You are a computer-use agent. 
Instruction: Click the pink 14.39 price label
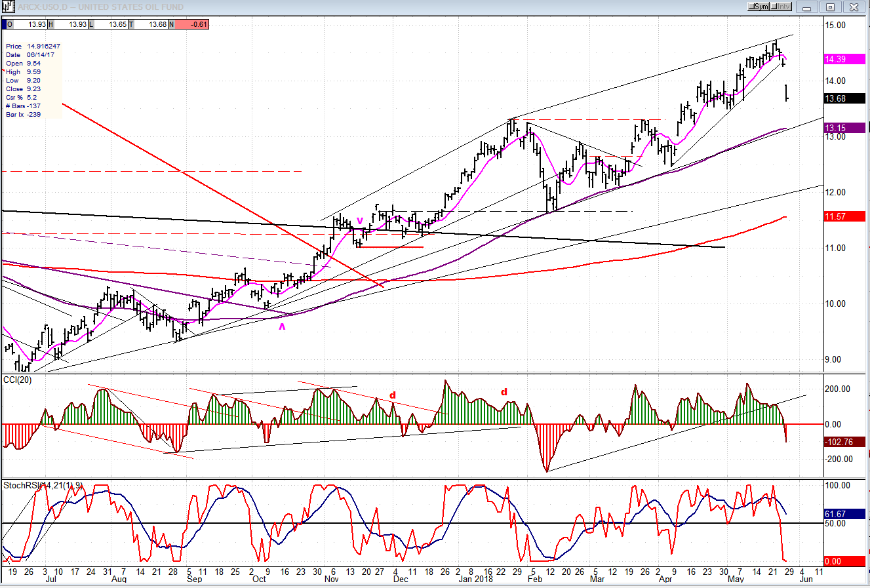coord(844,59)
